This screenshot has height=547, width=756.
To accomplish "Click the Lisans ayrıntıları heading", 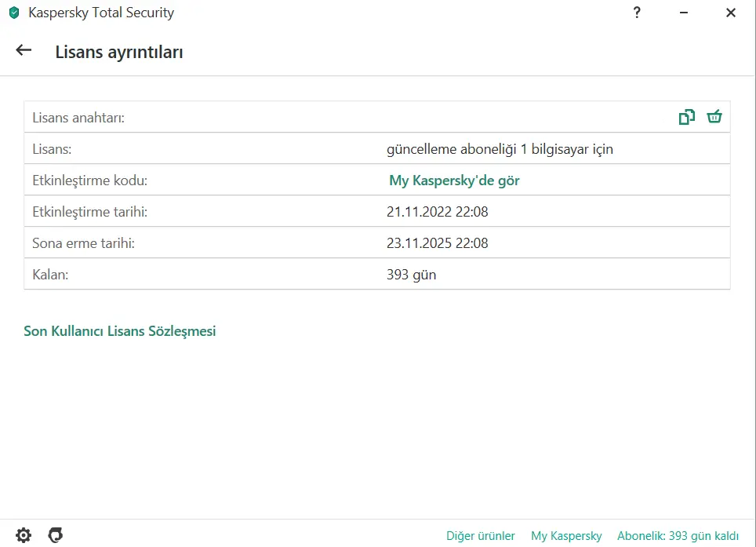I will pos(119,52).
